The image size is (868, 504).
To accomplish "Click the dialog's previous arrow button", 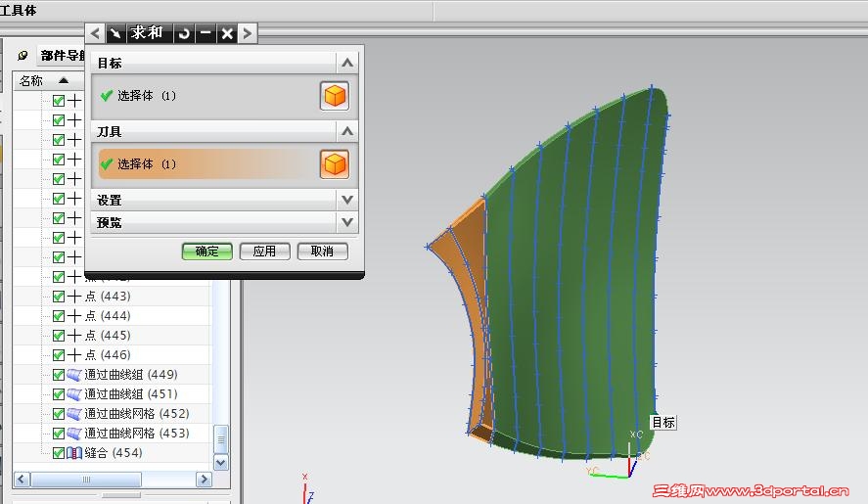I will (x=95, y=33).
